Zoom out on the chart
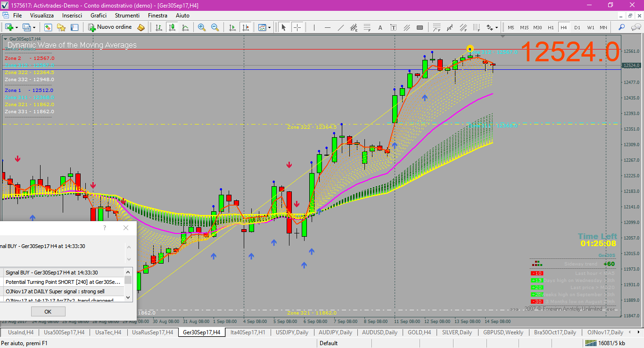 [215, 27]
